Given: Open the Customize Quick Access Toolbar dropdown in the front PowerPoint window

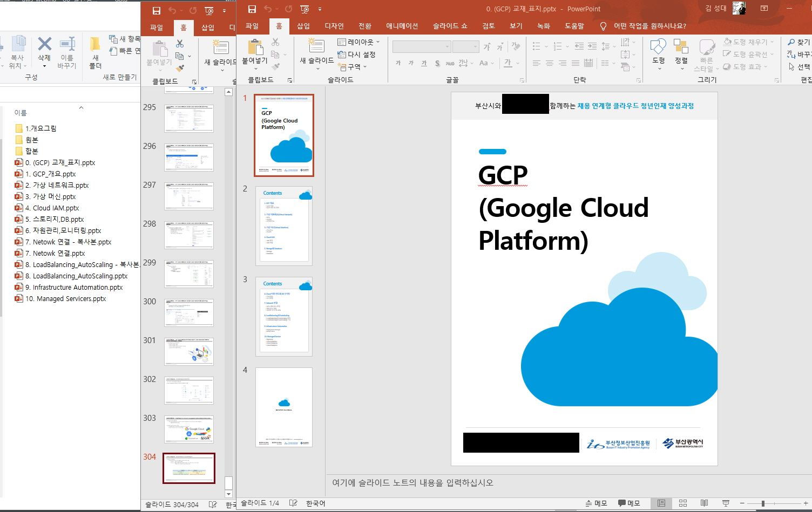Looking at the screenshot, I should [320, 9].
